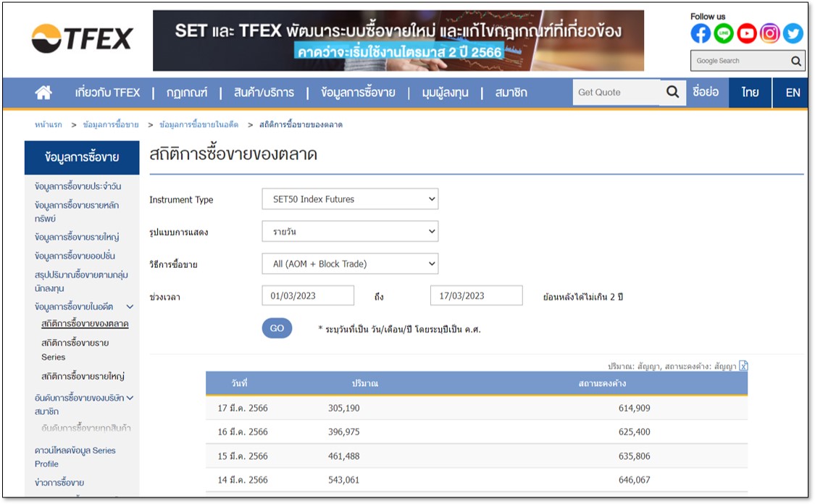
Task: Open the เกี่ยวกับ TFEX menu
Action: pyautogui.click(x=108, y=93)
